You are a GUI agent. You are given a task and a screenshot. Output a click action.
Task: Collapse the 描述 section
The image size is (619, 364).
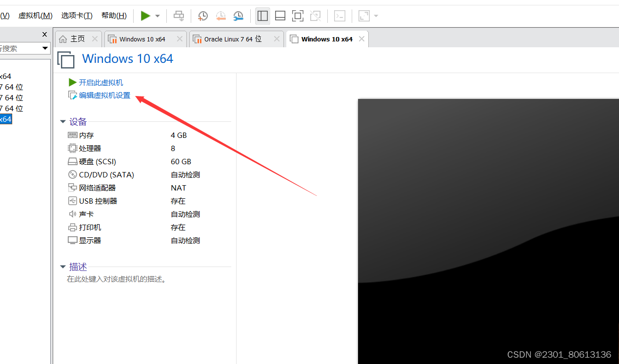pos(63,267)
